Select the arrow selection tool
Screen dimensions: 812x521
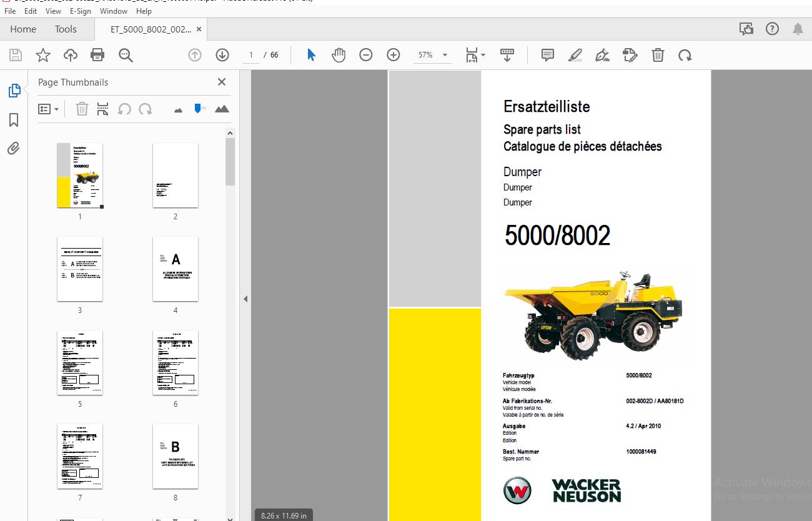pos(311,55)
